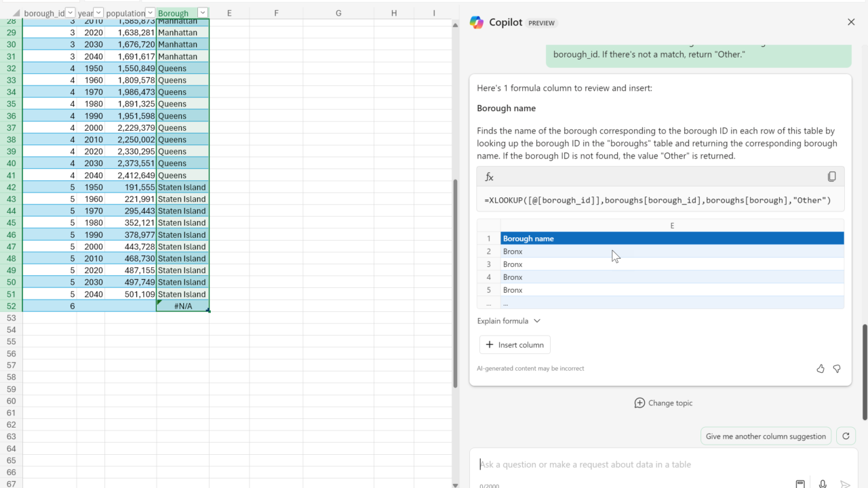
Task: Open the Borough column filter dropdown
Action: [203, 13]
